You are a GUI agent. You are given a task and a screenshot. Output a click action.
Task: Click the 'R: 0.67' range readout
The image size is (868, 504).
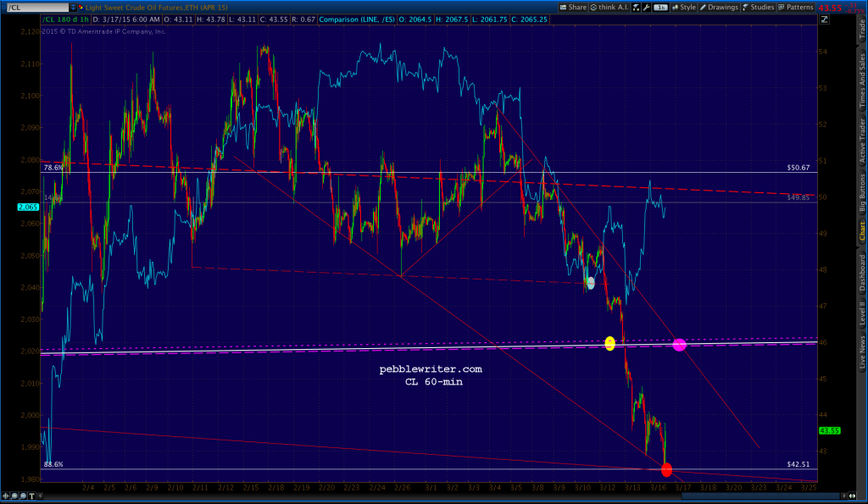(303, 19)
